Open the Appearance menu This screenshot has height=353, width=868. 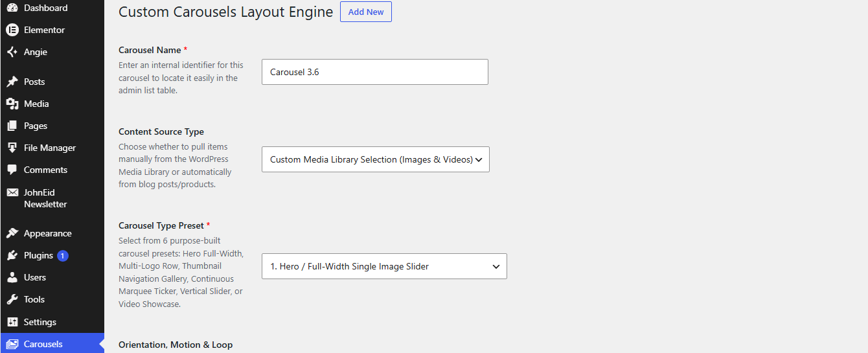coord(52,233)
